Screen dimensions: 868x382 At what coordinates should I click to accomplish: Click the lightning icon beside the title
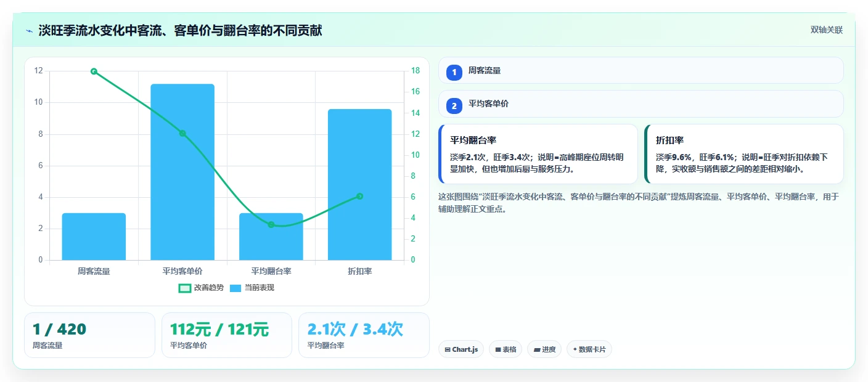pyautogui.click(x=29, y=31)
